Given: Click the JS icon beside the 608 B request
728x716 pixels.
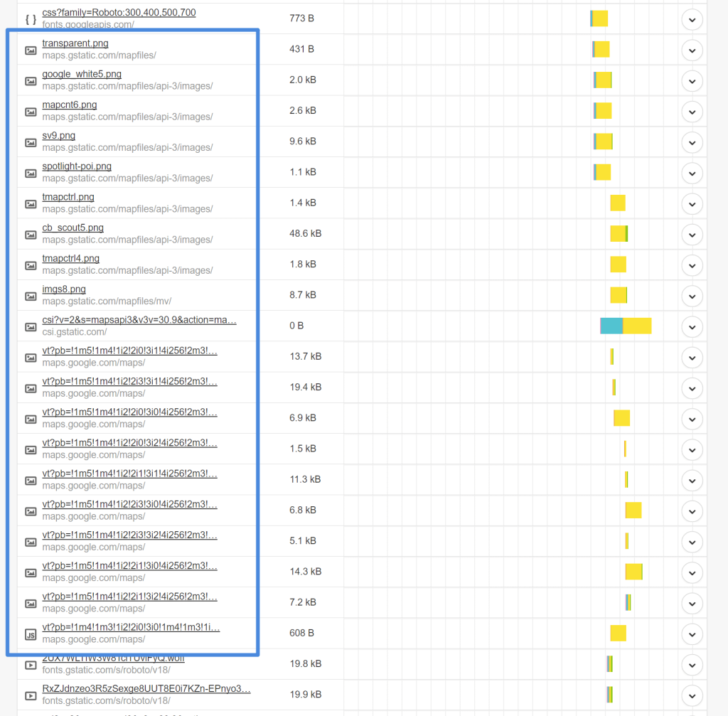Looking at the screenshot, I should (31, 634).
